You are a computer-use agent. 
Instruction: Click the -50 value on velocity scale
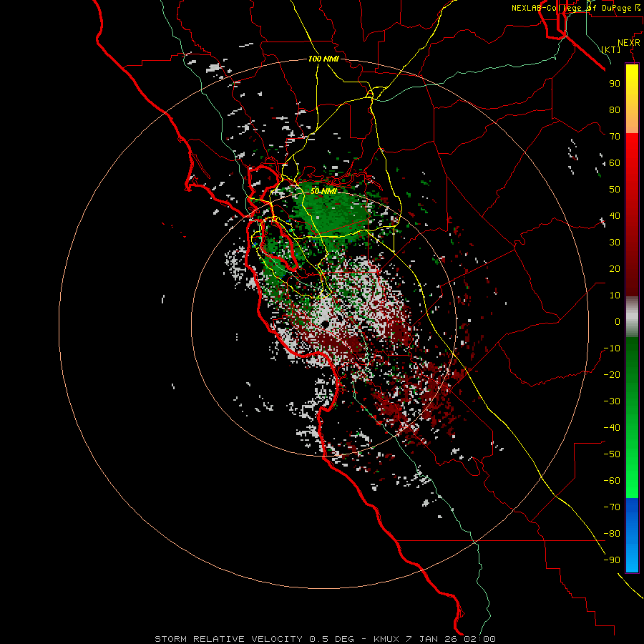pyautogui.click(x=612, y=454)
